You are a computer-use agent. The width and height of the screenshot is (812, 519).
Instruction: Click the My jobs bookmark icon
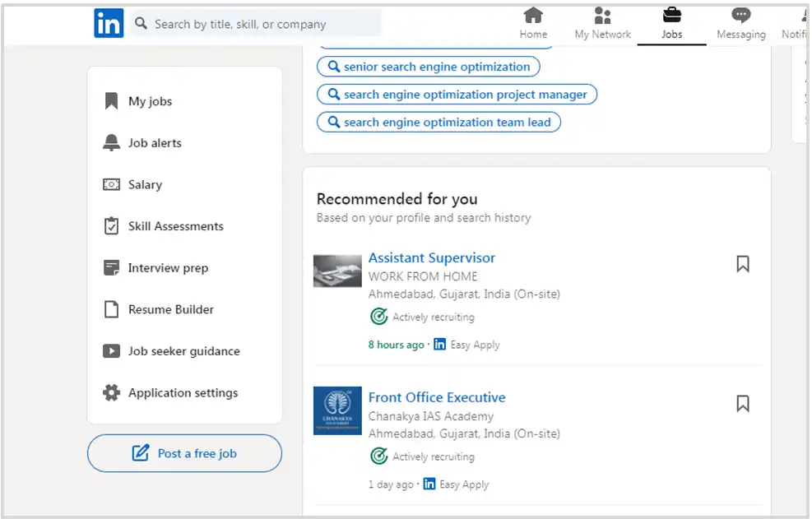(x=111, y=101)
